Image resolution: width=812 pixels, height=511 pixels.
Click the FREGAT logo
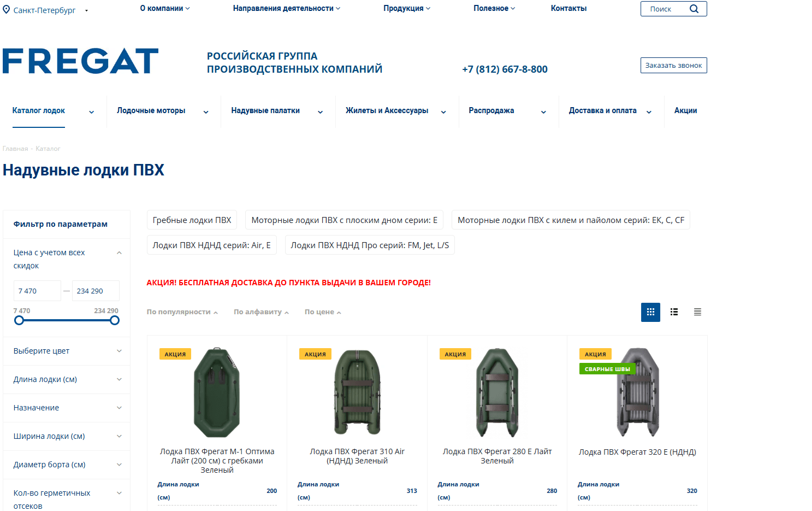click(81, 61)
